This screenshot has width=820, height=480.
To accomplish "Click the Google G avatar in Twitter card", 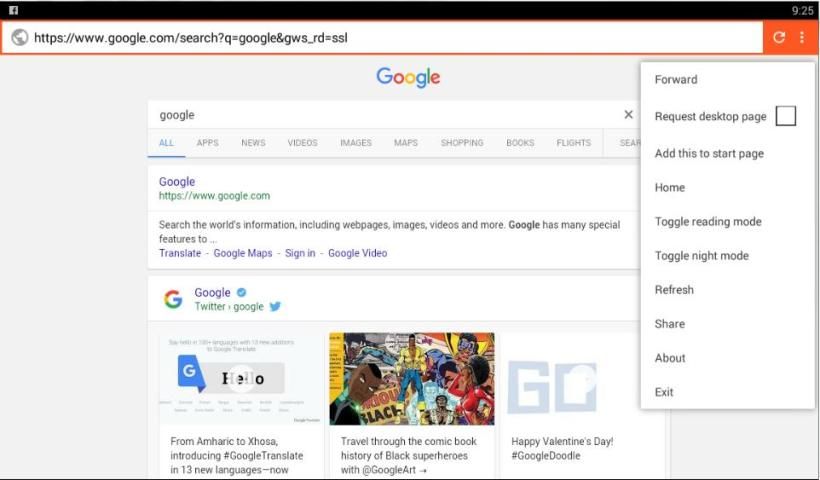I will click(173, 299).
